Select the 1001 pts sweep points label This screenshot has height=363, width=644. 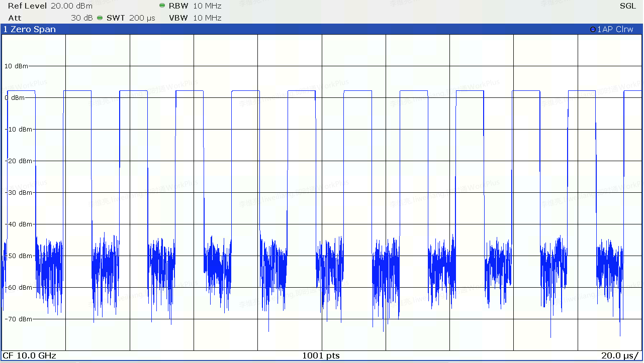click(x=321, y=356)
